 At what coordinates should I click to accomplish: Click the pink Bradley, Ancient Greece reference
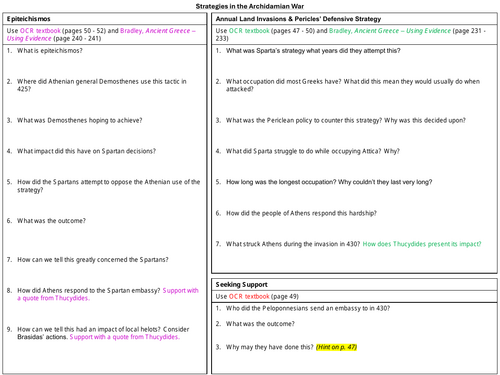[101, 34]
